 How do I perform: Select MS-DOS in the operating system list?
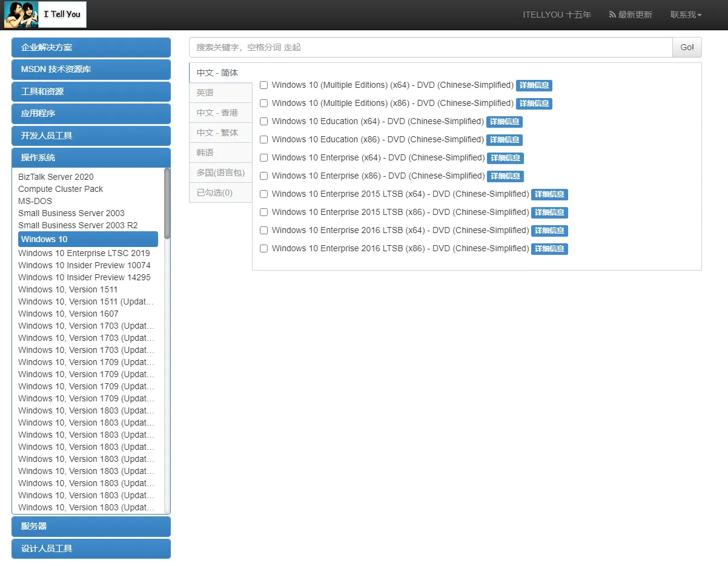tap(35, 201)
